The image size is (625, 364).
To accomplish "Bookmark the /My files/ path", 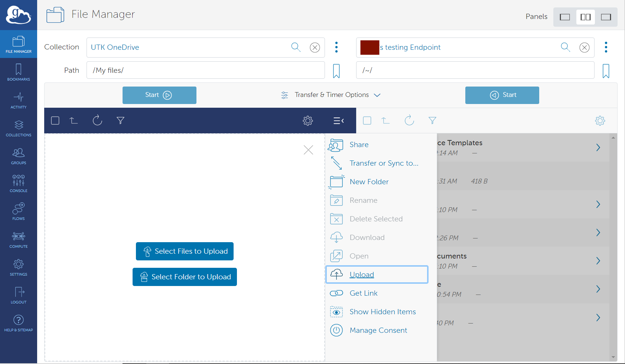I will 336,71.
